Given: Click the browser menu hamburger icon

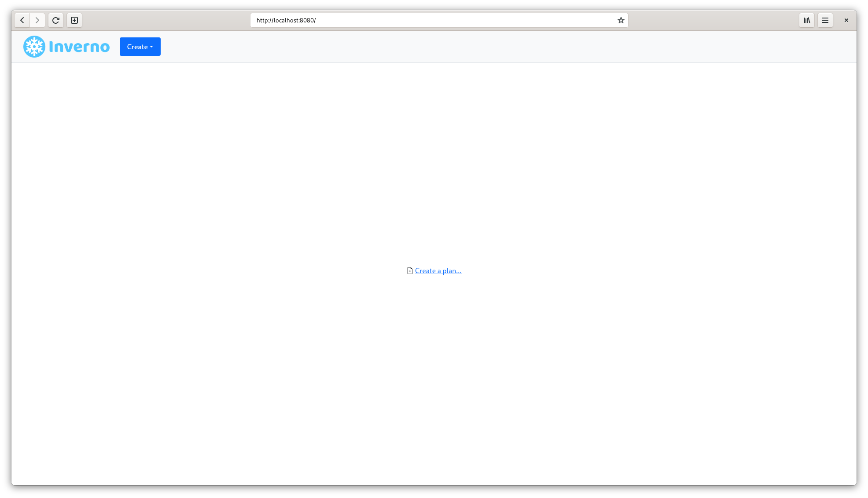Looking at the screenshot, I should pyautogui.click(x=825, y=20).
